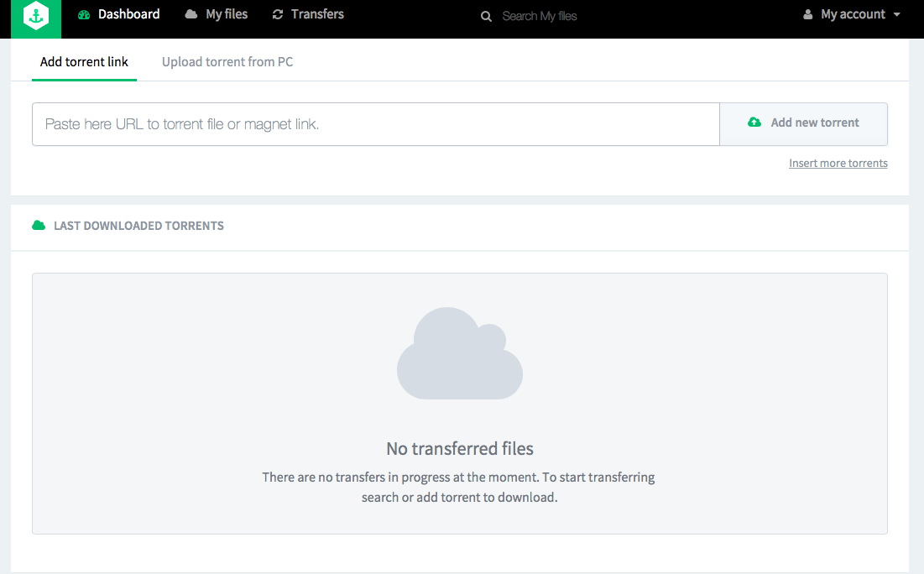Switch to Upload torrent from PC tab
Viewport: 924px width, 574px height.
tap(227, 62)
